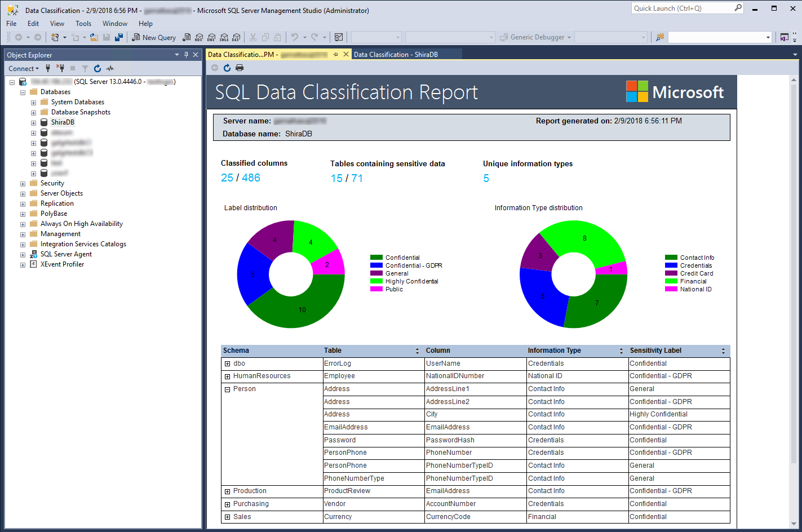This screenshot has height=532, width=802.
Task: Refresh the data classification report
Action: tap(227, 68)
